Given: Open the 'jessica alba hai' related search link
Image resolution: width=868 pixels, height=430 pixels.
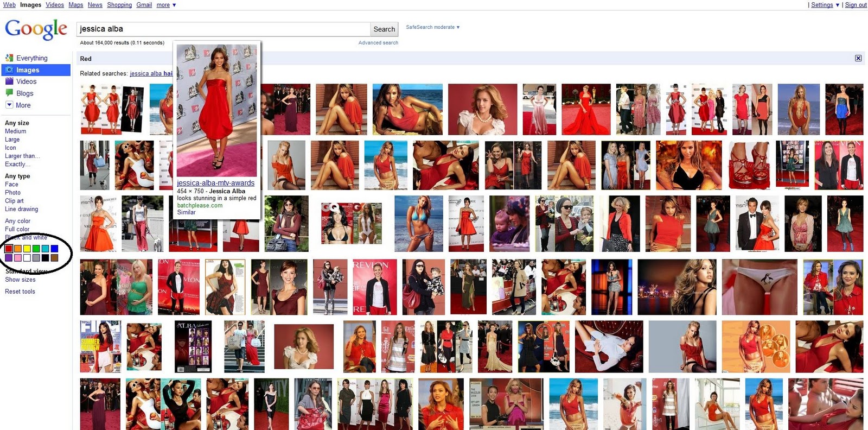Looking at the screenshot, I should tap(151, 73).
